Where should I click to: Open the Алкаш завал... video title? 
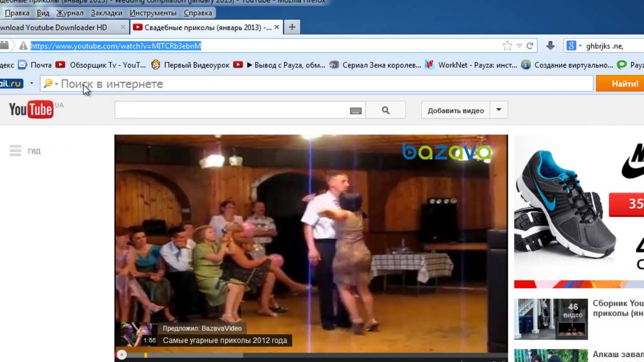click(618, 355)
